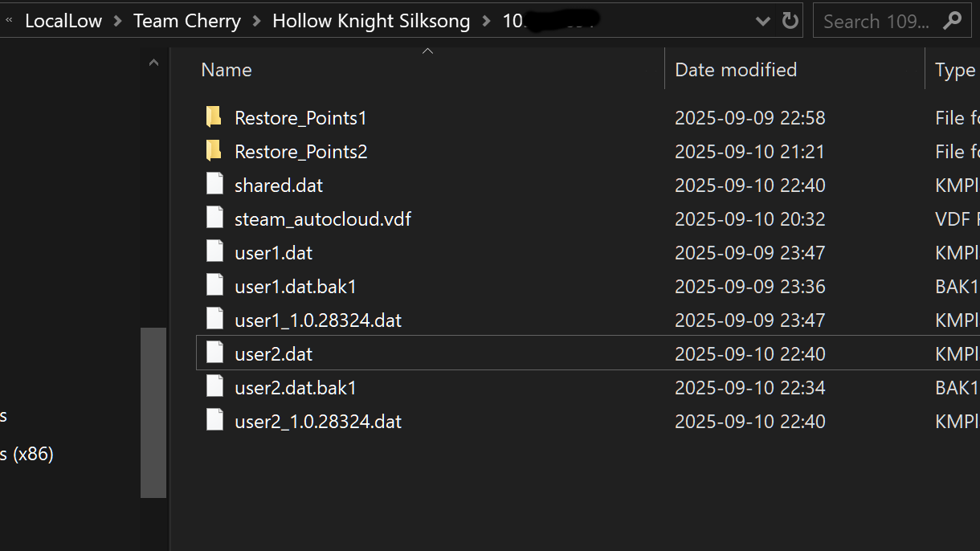Viewport: 980px width, 551px height.
Task: Navigate to LocalLow in the breadcrumb
Action: (x=63, y=22)
